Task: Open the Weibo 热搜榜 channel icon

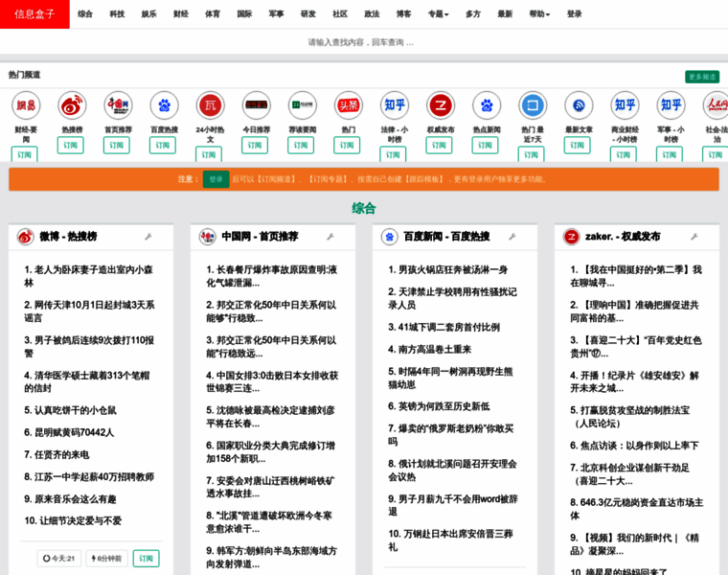Action: pos(72,105)
